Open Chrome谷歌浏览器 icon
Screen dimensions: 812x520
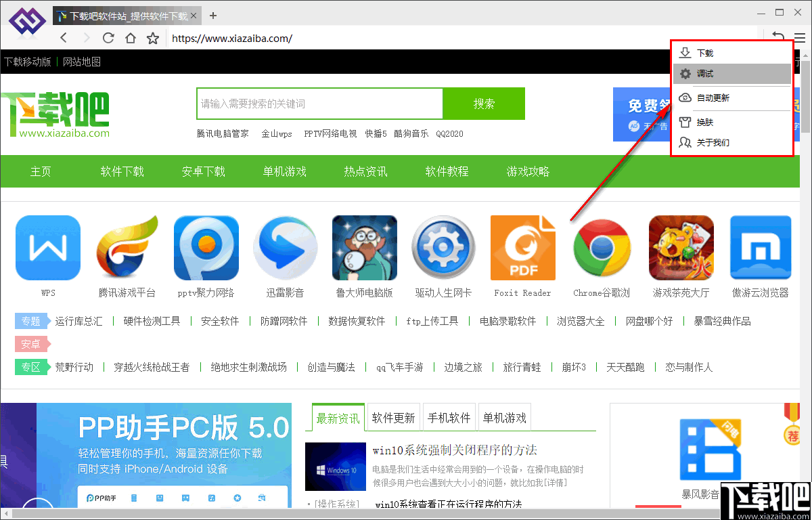pyautogui.click(x=602, y=248)
